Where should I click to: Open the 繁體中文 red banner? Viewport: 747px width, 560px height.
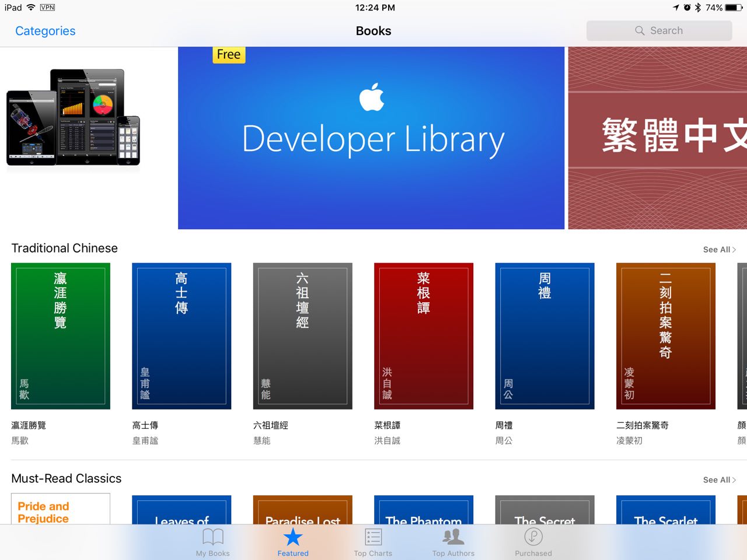(x=657, y=138)
